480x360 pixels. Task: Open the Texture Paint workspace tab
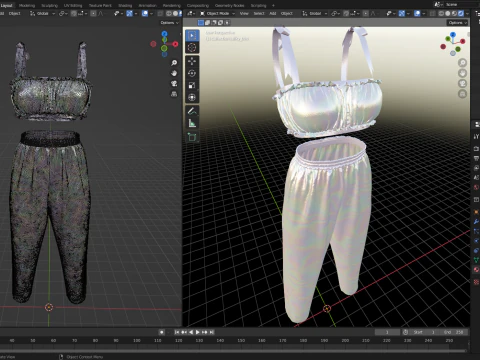pyautogui.click(x=100, y=5)
